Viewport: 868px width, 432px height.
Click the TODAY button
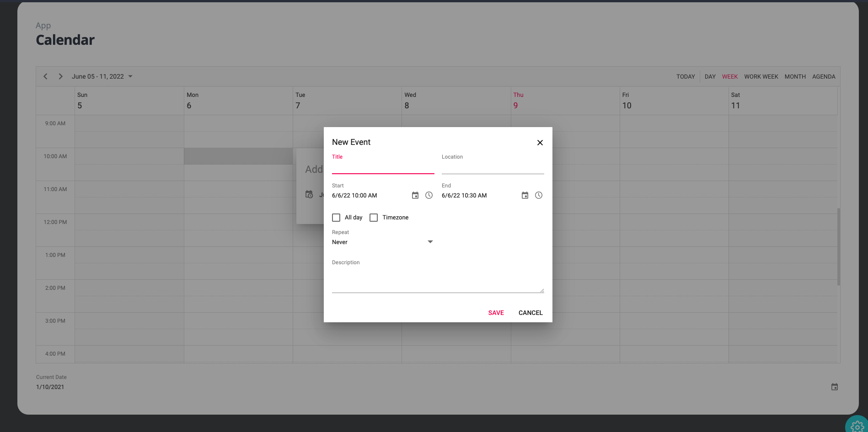click(x=686, y=77)
